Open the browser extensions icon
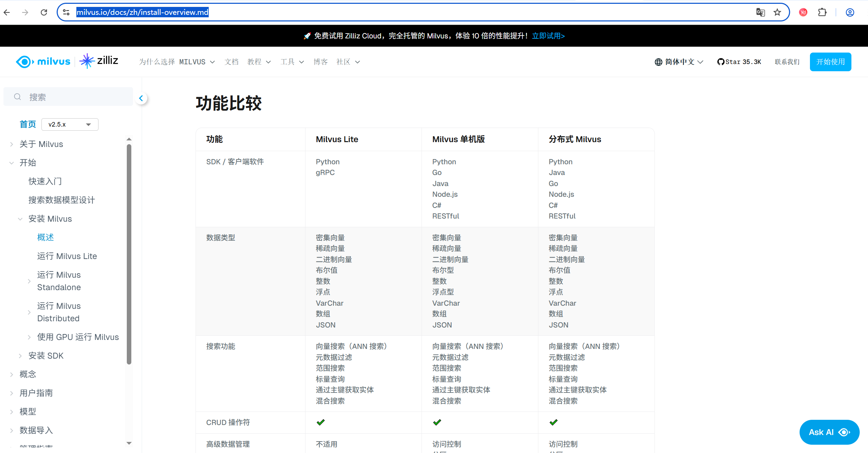The width and height of the screenshot is (868, 453). pos(822,12)
